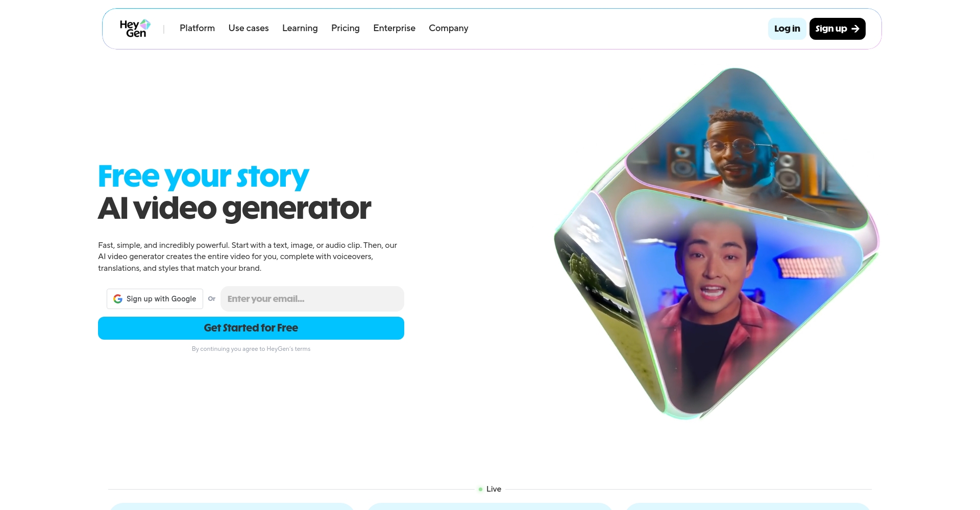Open HeyGen's terms link
Viewport: 980px width, 510px height.
click(x=288, y=349)
